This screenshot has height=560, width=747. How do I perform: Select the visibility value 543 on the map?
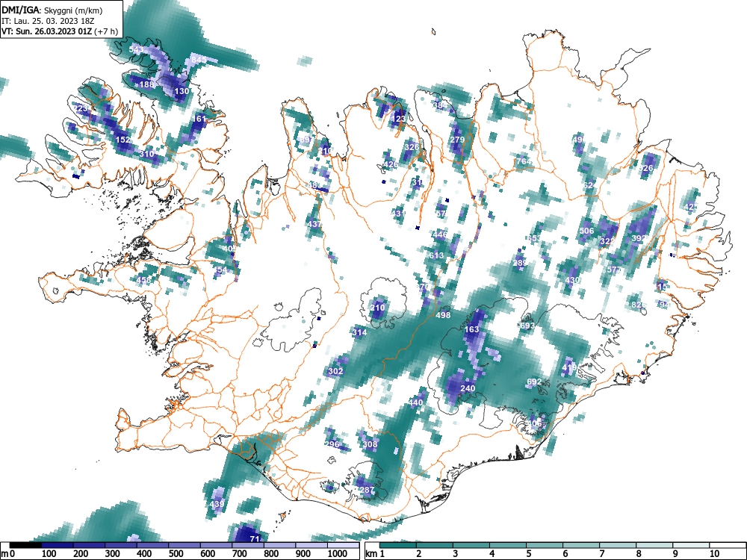point(136,49)
